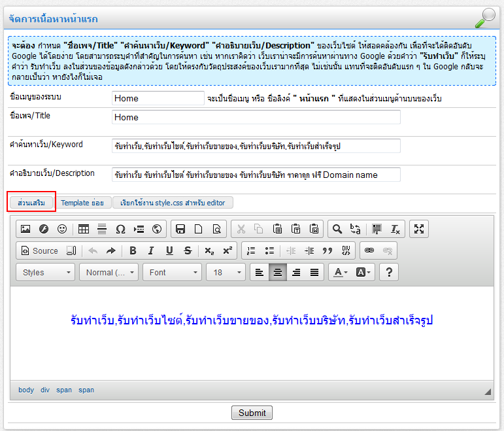504x431 pixels.
Task: Expand the Font dropdown
Action: tap(173, 272)
